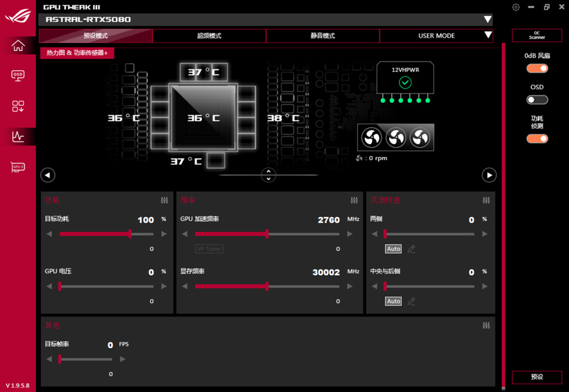The width and height of the screenshot is (569, 392).
Task: Click the first fan icon
Action: [371, 138]
